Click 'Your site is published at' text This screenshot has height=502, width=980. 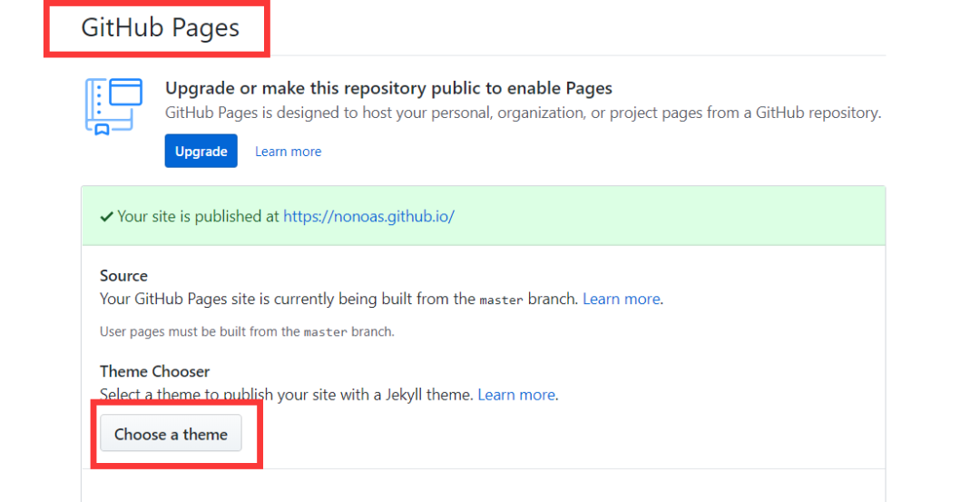click(x=198, y=216)
